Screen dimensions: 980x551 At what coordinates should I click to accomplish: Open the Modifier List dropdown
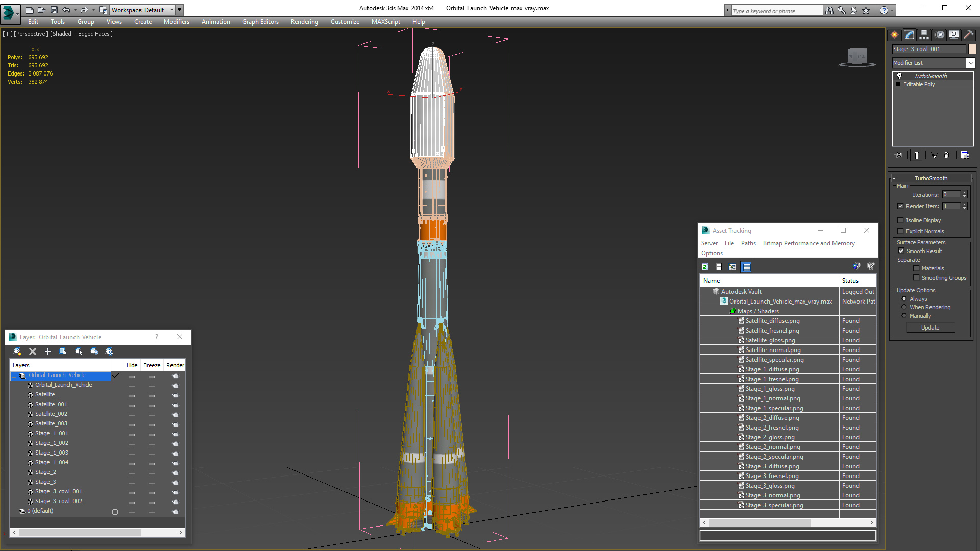970,63
